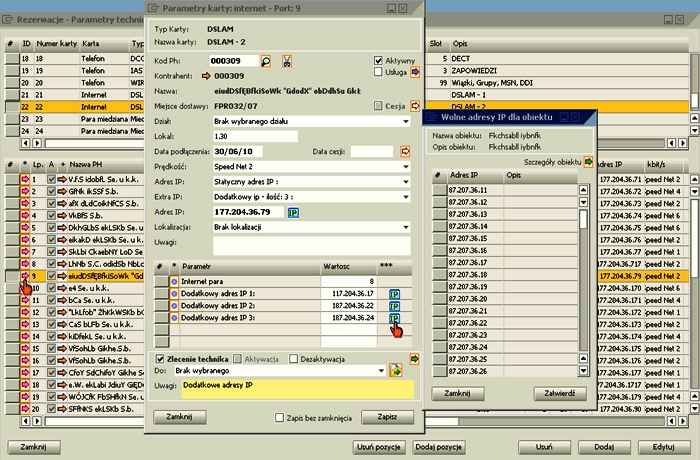Open Dział dropdown Brak wybranego działu
Screen dimensions: 700x460
[x=312, y=121]
